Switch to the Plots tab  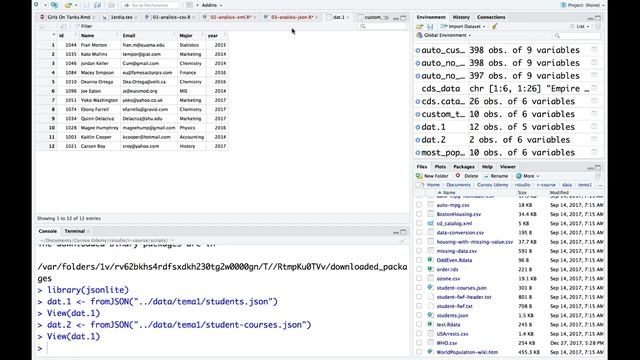pos(440,167)
